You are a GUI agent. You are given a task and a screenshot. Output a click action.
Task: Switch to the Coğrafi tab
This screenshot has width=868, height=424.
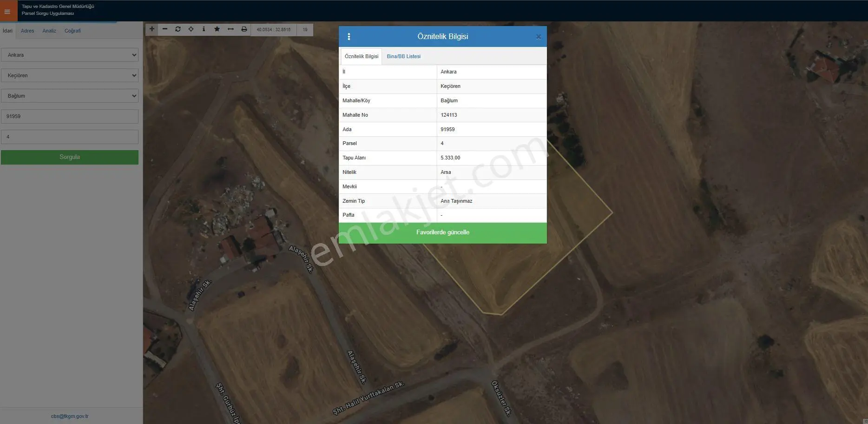[72, 31]
